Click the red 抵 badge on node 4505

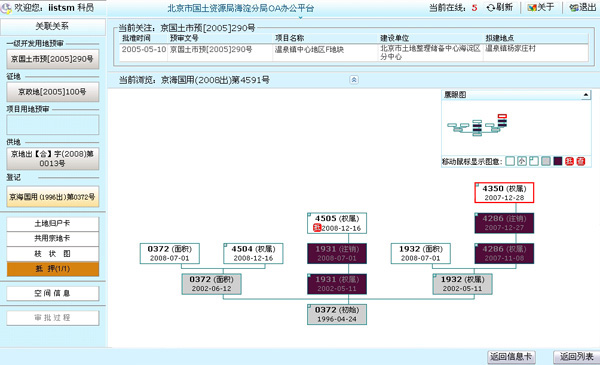tap(317, 228)
